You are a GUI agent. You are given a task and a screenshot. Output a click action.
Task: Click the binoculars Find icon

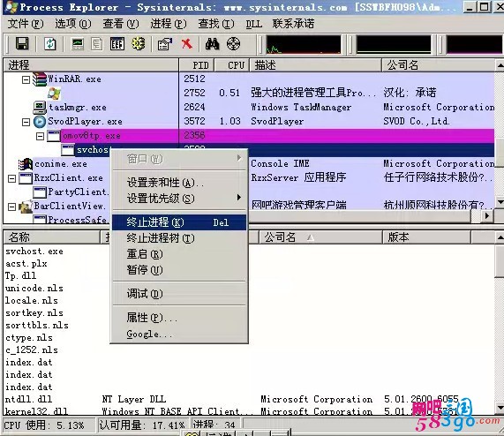pos(212,44)
